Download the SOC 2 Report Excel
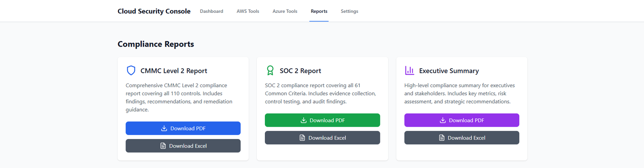The height and width of the screenshot is (168, 644). coord(322,138)
